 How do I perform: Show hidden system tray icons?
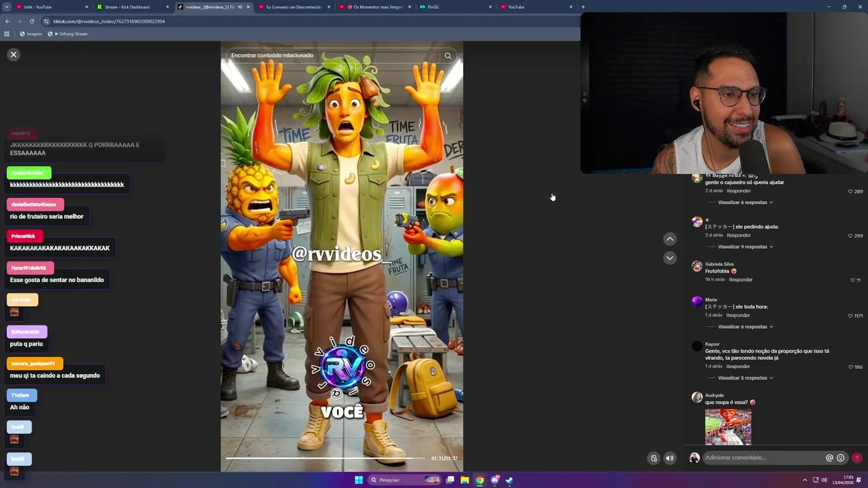tap(805, 480)
